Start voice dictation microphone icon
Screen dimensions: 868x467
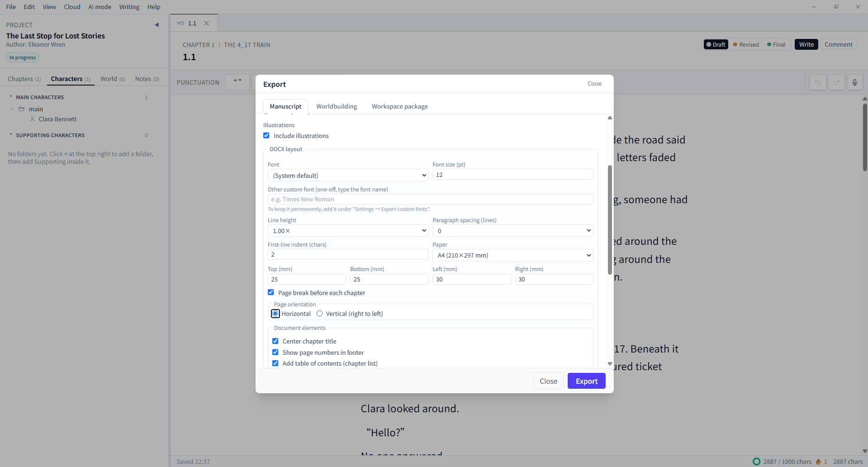(x=854, y=82)
